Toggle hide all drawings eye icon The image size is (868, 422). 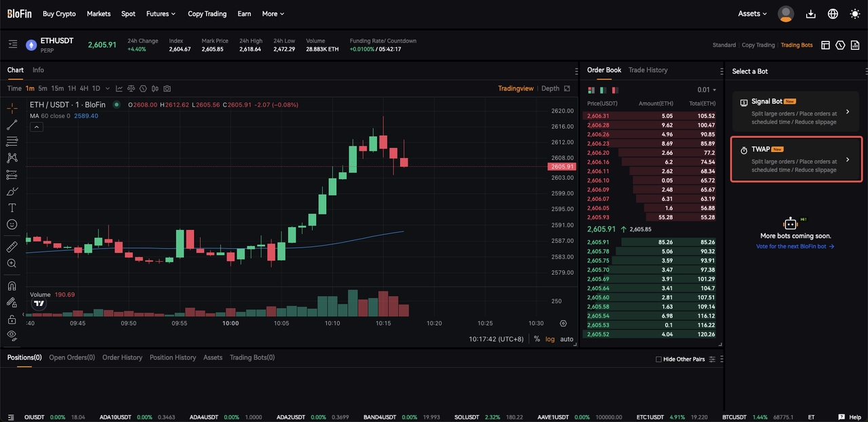[12, 335]
